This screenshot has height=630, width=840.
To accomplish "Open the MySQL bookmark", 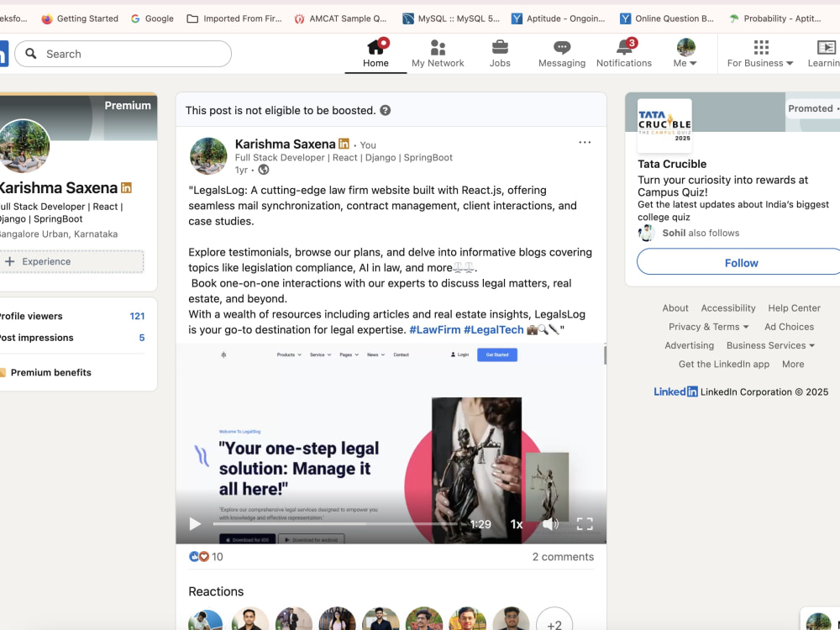I will (451, 18).
